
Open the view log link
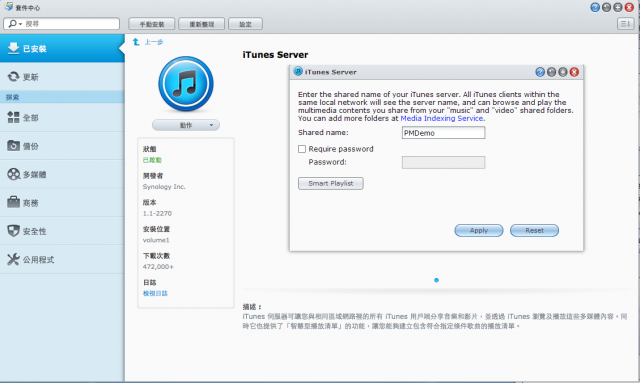155,293
